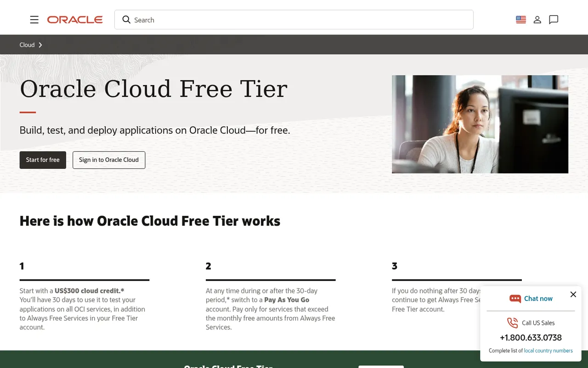Click the phone icon beside Call US Sales
This screenshot has height=368, width=588.
click(512, 322)
